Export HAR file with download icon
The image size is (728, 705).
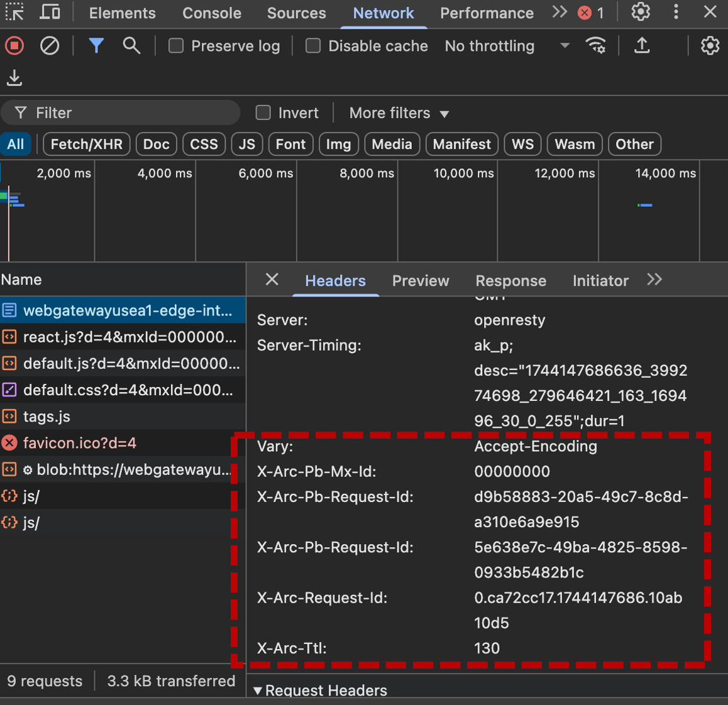(14, 78)
